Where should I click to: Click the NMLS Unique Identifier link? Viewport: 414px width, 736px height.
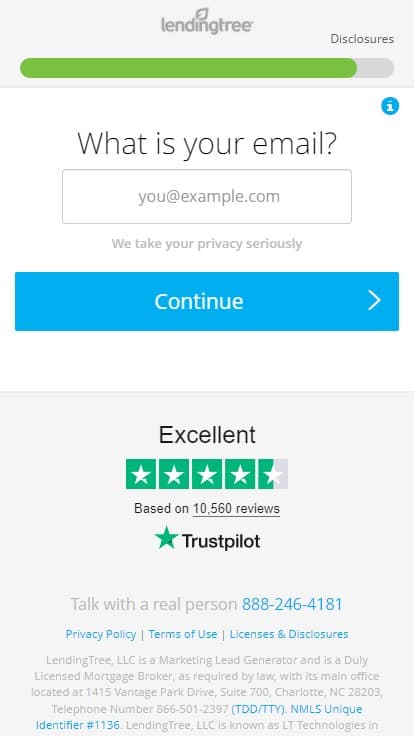326,709
